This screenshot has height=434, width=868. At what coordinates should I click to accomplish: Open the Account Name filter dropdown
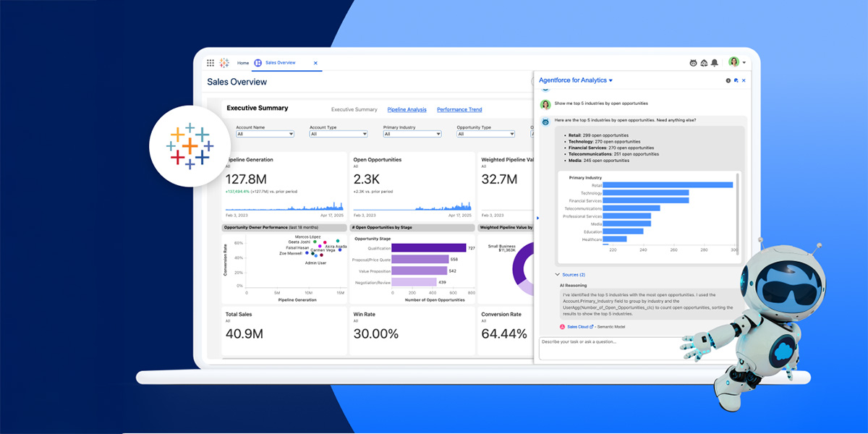pyautogui.click(x=265, y=134)
